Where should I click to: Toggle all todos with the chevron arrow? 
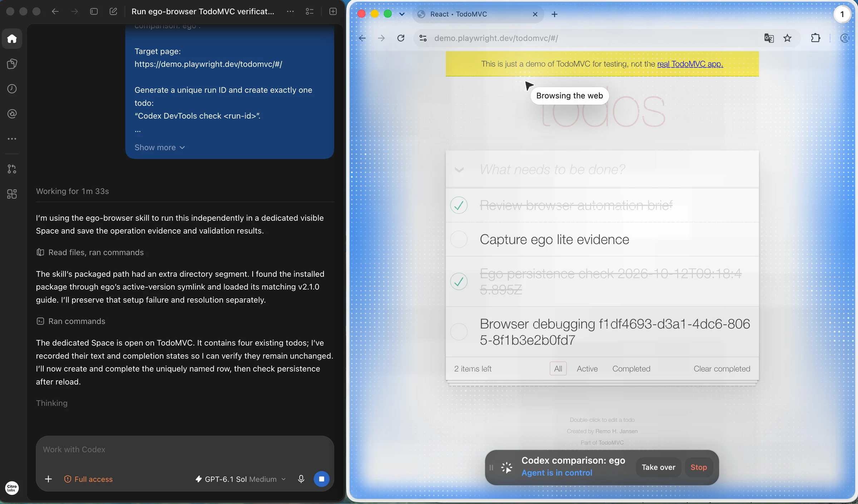[x=459, y=169]
